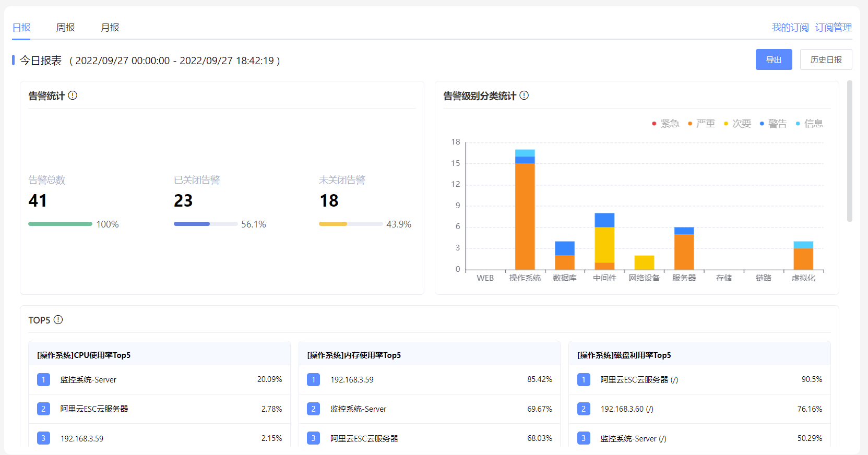Switch to 日报 tab
Viewport: 868px width, 455px height.
(21, 28)
